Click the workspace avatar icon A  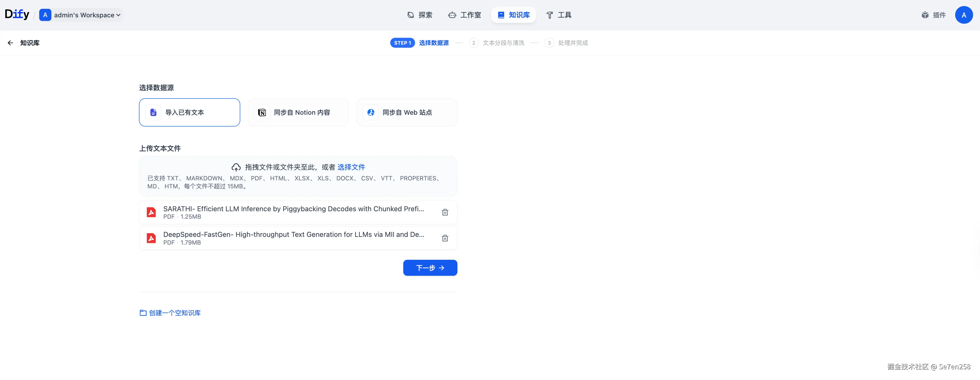pos(45,15)
